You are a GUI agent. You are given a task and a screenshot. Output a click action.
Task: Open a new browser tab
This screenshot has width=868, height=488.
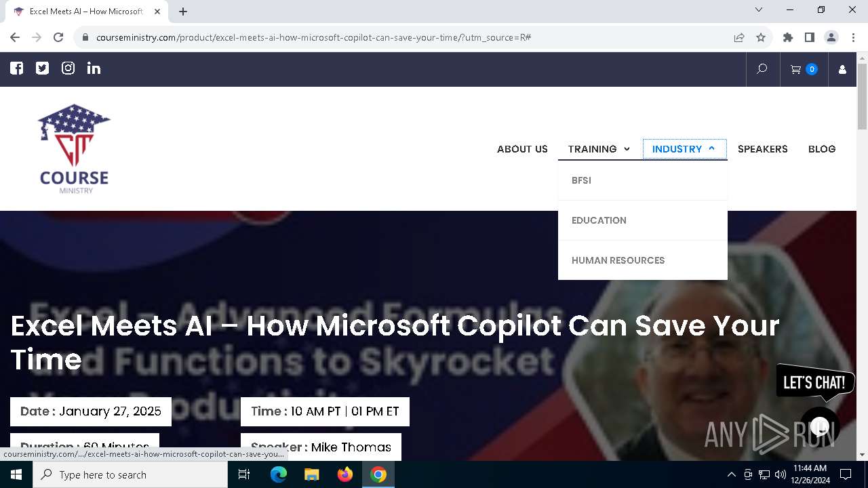(183, 12)
